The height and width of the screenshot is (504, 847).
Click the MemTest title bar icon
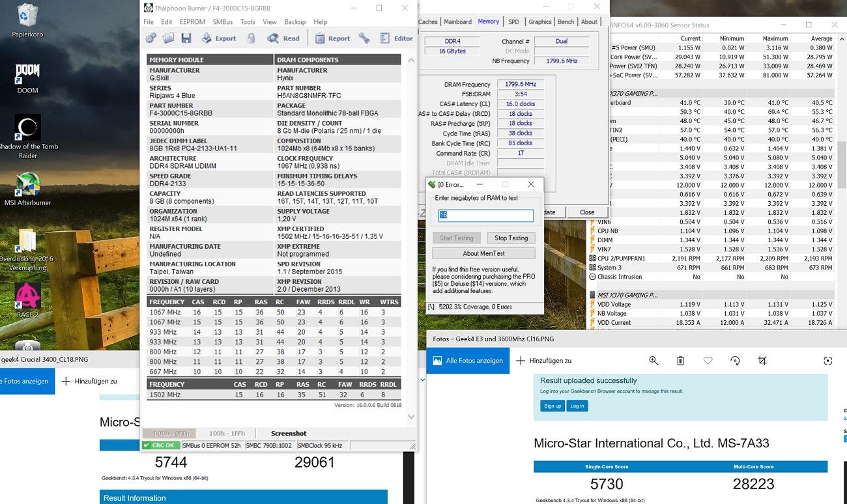pos(431,184)
